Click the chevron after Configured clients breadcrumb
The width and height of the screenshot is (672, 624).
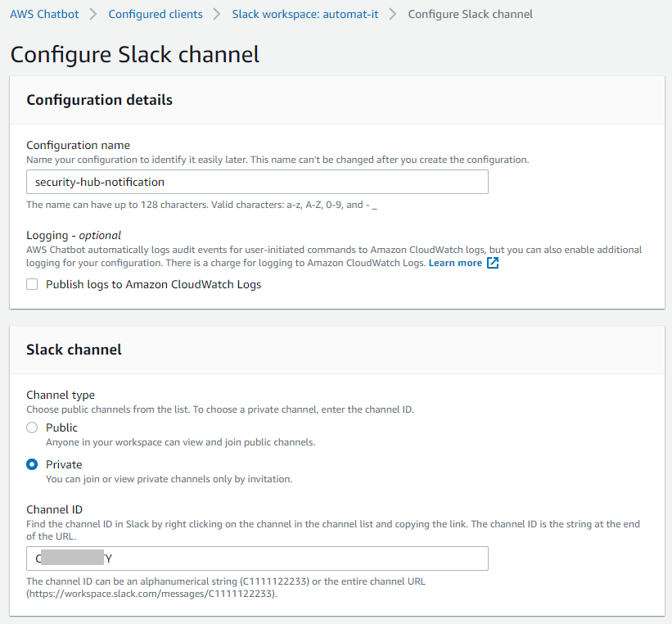pyautogui.click(x=217, y=14)
